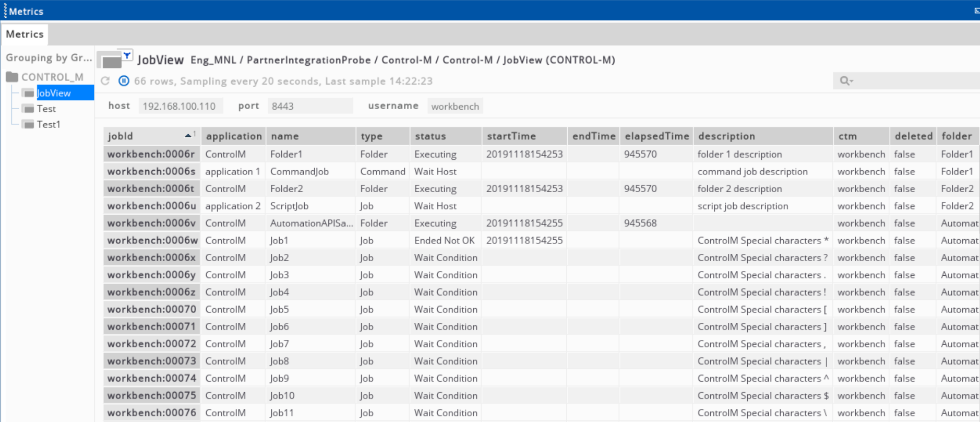The height and width of the screenshot is (422, 980).
Task: Pause sampling with the pause icon
Action: click(124, 81)
